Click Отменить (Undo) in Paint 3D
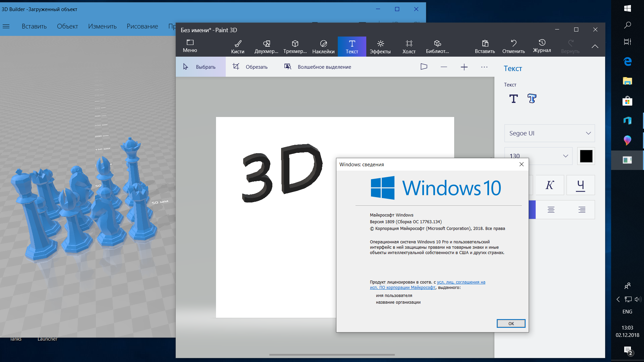The image size is (644, 362). [514, 47]
